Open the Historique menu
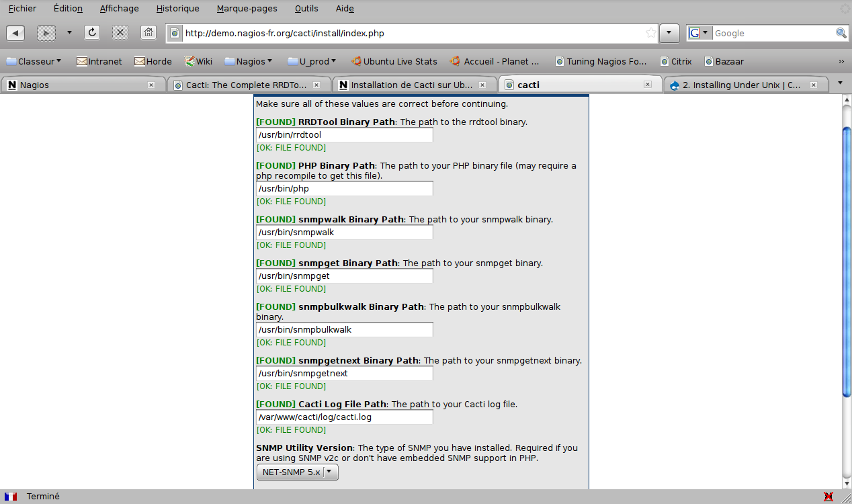The width and height of the screenshot is (852, 504). (x=177, y=9)
